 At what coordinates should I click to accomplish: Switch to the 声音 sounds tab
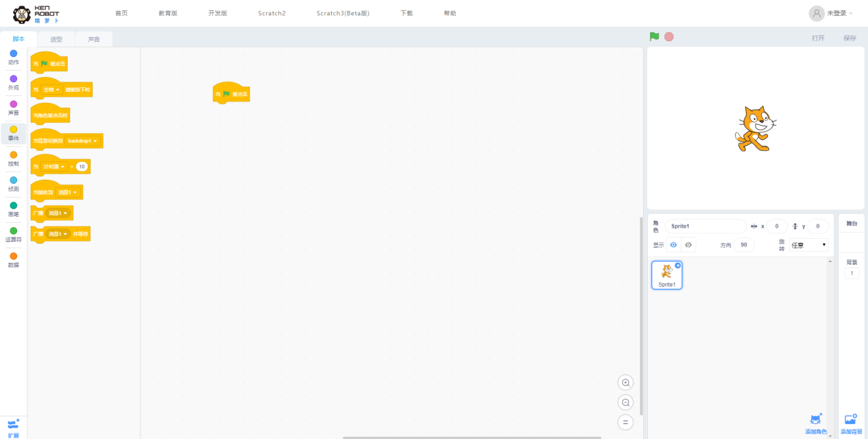click(94, 39)
